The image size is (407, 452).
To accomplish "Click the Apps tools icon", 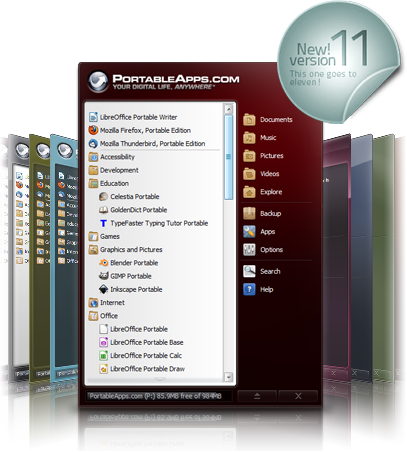I will (249, 232).
